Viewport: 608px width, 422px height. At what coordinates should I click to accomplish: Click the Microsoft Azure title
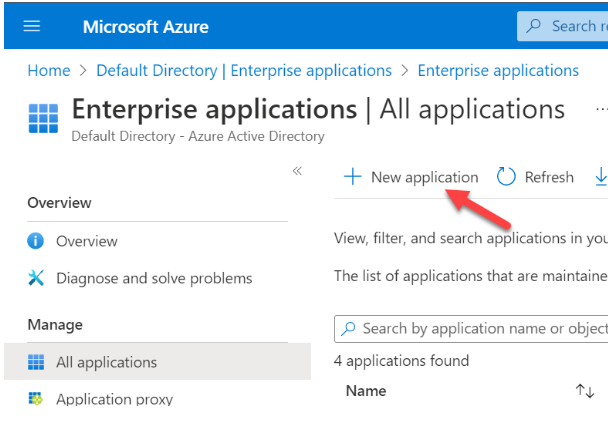146,27
